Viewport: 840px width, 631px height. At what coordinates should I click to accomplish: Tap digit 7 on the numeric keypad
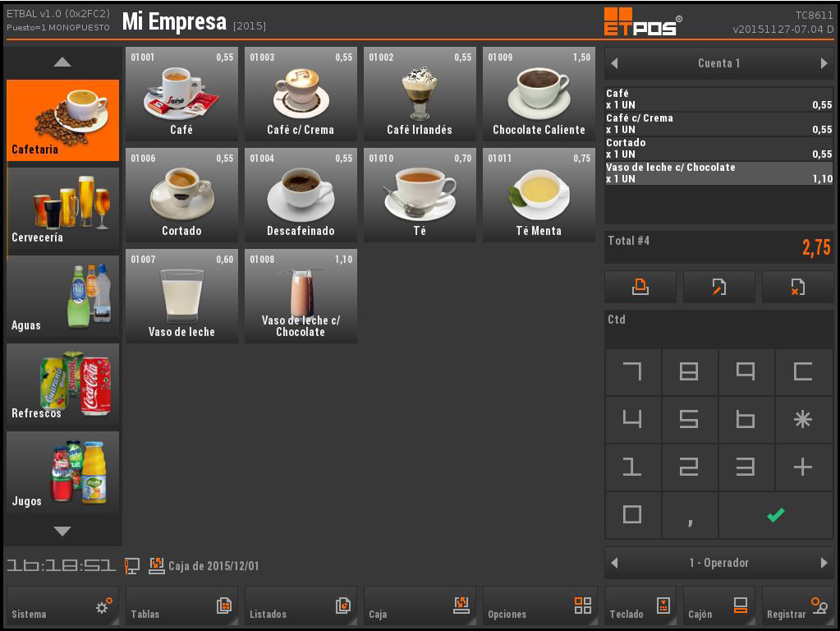click(633, 371)
